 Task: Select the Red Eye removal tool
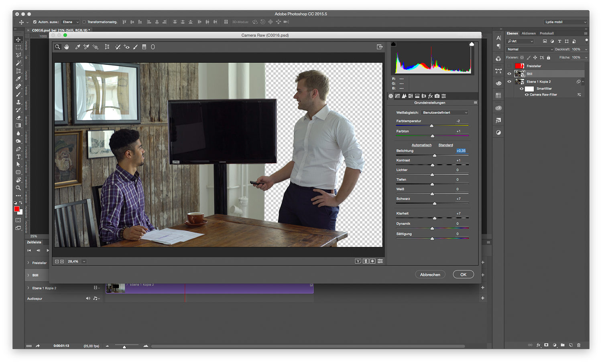click(x=126, y=47)
